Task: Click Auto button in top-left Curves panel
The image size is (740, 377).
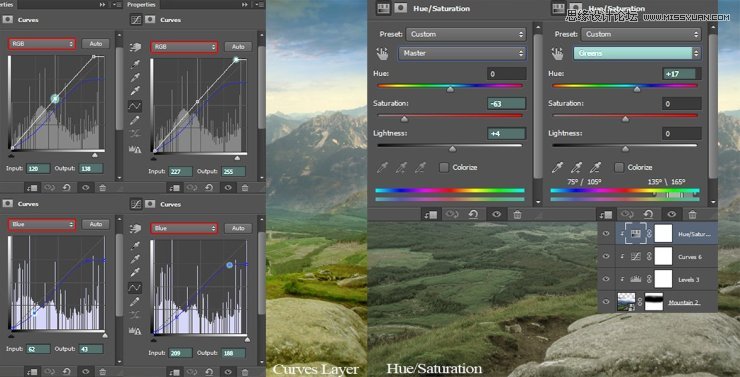Action: 95,43
